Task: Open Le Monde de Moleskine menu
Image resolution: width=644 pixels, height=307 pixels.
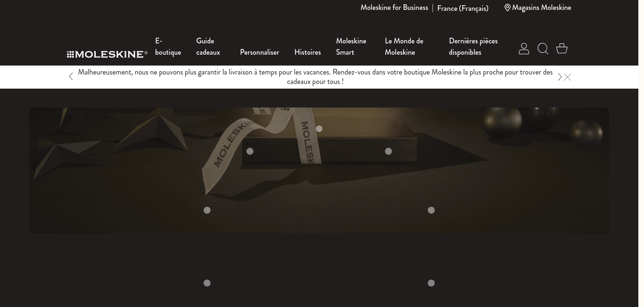Action: pyautogui.click(x=404, y=47)
